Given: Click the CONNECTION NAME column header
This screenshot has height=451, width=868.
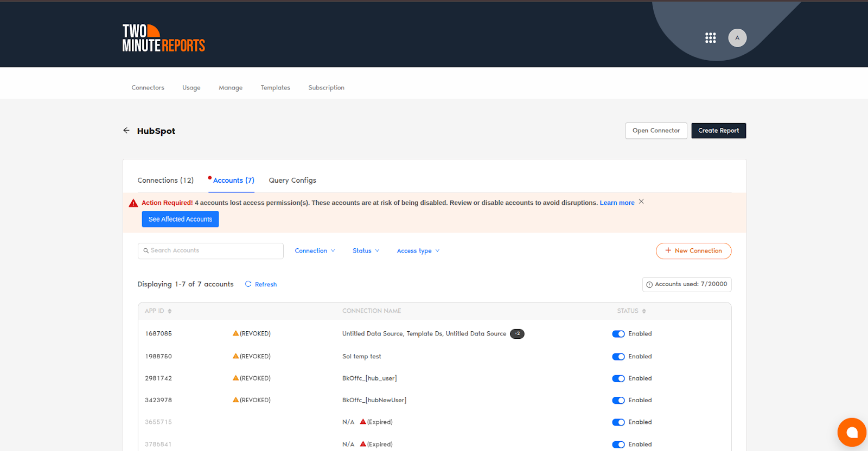Looking at the screenshot, I should click(x=372, y=311).
